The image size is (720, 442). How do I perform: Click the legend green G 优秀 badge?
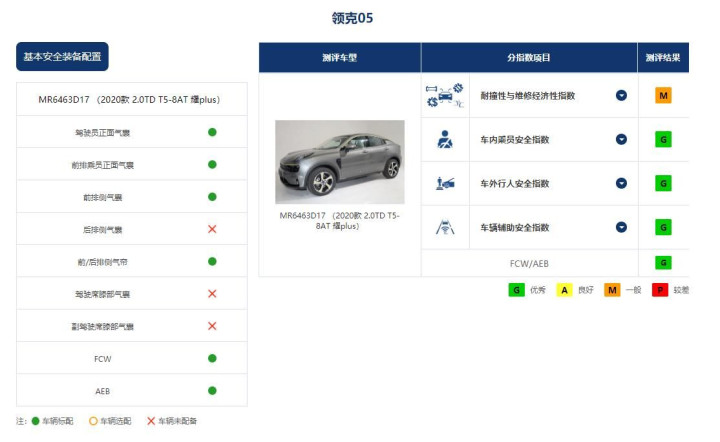[517, 290]
